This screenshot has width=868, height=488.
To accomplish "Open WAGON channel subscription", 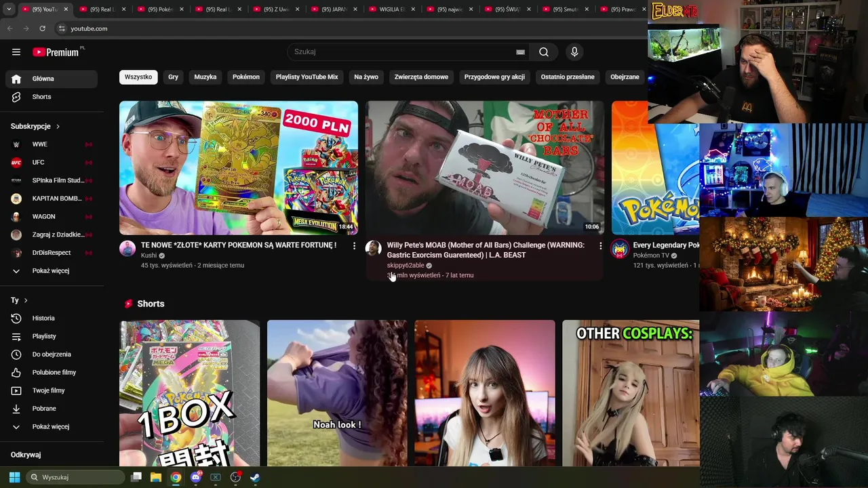I will pos(52,217).
